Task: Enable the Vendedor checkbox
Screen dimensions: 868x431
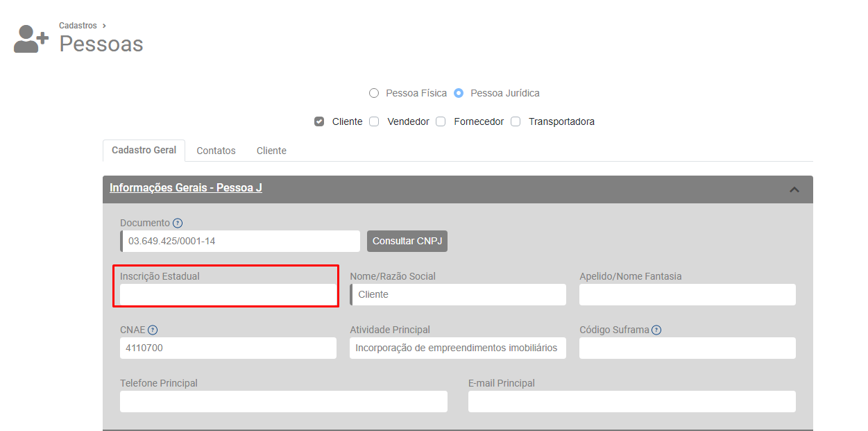Action: point(374,121)
